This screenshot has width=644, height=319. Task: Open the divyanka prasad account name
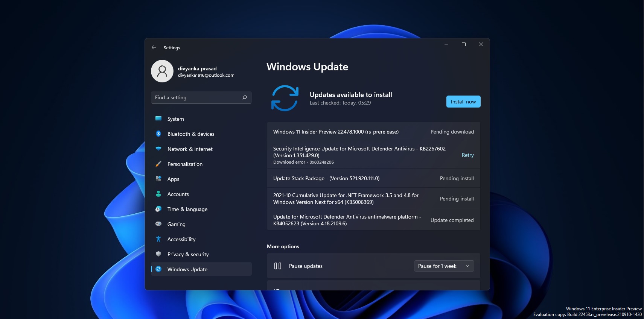click(x=197, y=68)
